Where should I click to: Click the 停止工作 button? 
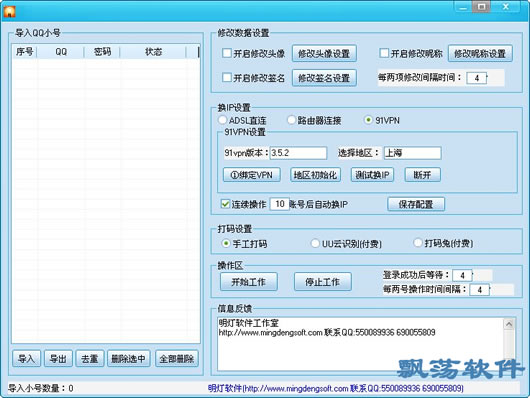click(x=323, y=282)
